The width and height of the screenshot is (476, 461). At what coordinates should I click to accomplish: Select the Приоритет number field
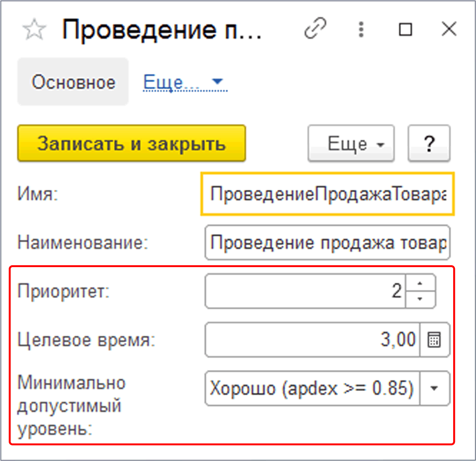click(x=305, y=291)
